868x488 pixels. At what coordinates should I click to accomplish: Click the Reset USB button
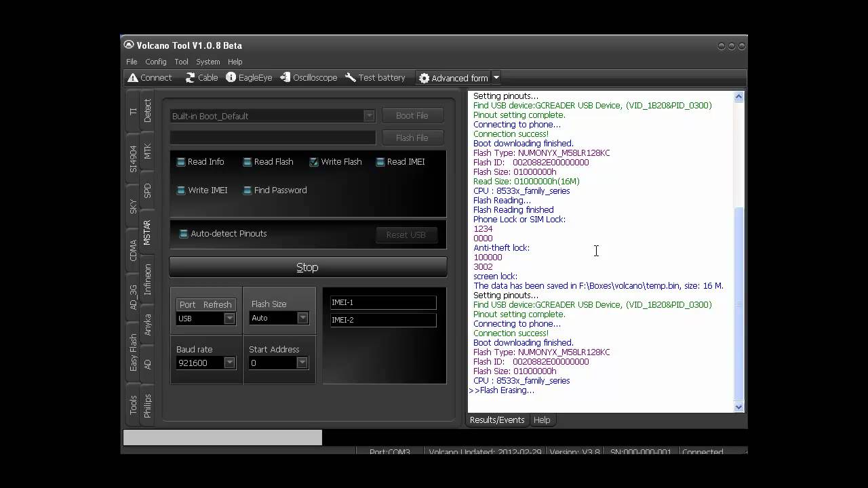(x=406, y=235)
